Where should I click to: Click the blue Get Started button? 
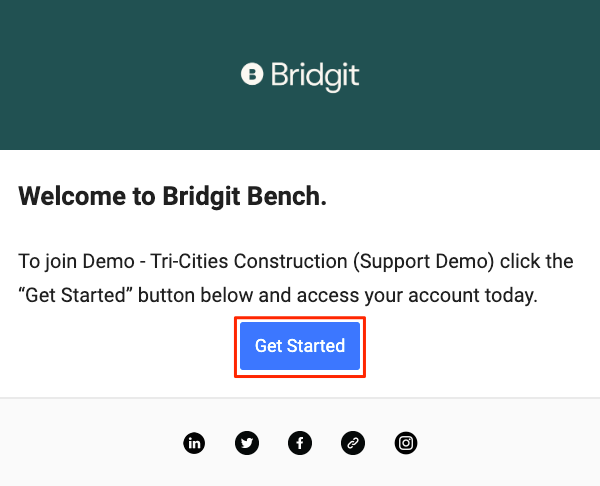pos(300,346)
